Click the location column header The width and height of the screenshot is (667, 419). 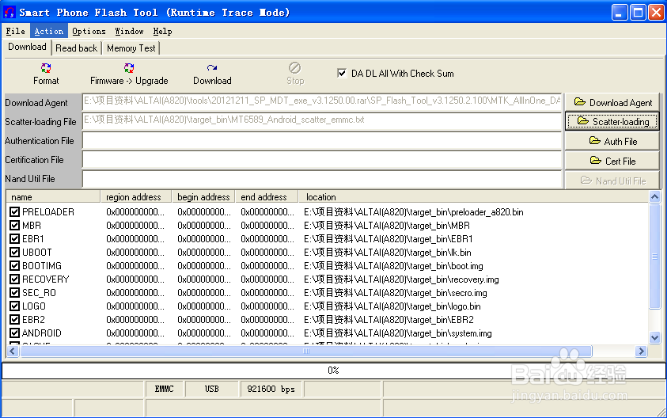tap(473, 197)
